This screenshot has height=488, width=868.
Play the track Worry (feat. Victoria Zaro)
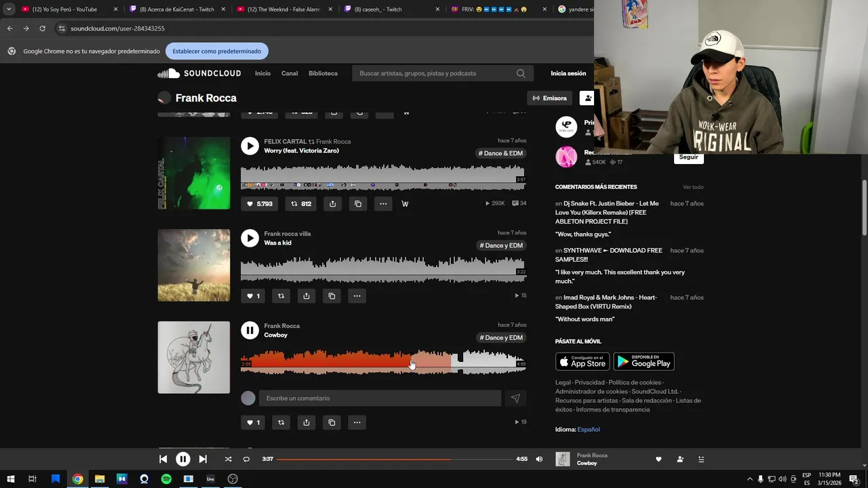tap(250, 146)
